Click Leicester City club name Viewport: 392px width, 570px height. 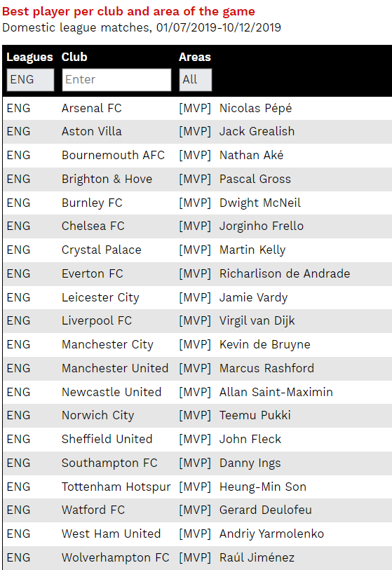point(100,297)
